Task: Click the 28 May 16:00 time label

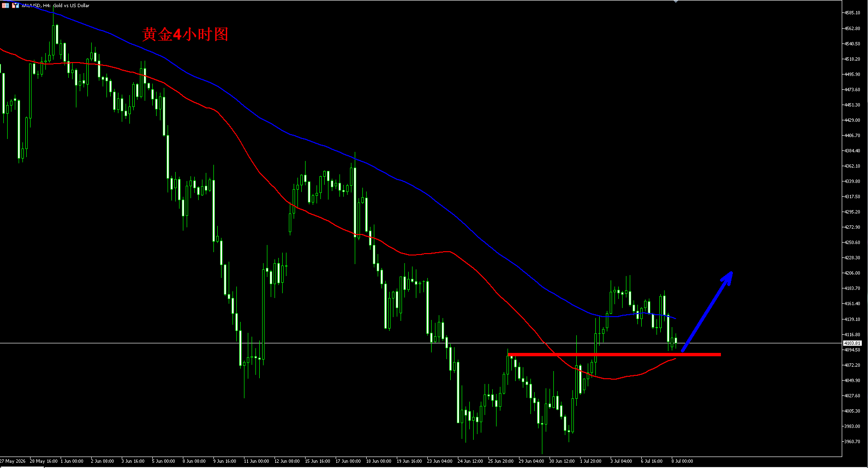Action: (x=43, y=461)
